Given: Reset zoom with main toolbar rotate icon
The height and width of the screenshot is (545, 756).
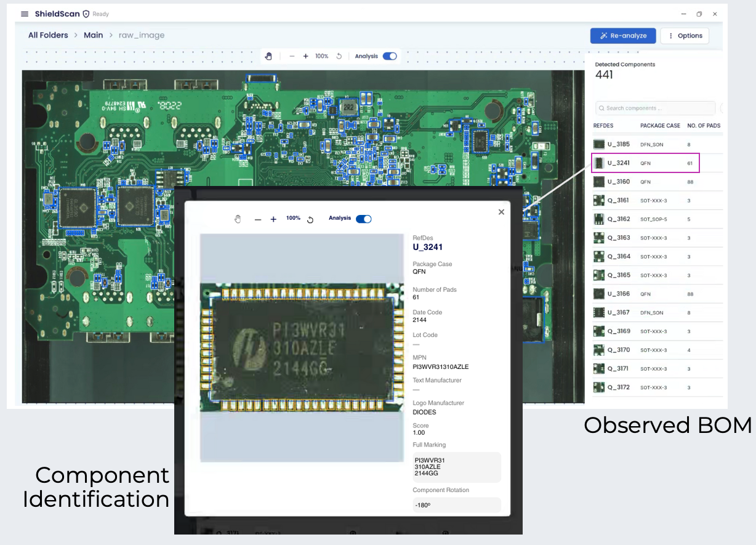Looking at the screenshot, I should point(339,56).
